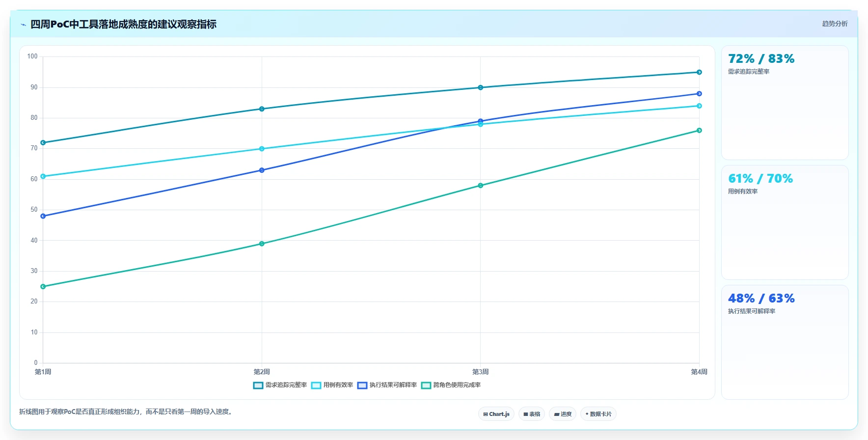
Task: Select the 表格 tag
Action: [532, 414]
